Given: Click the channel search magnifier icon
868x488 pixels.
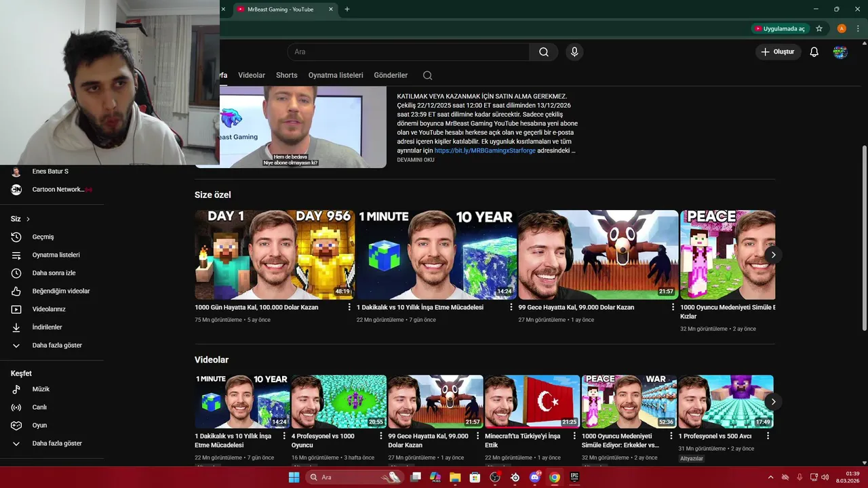Looking at the screenshot, I should (x=427, y=75).
